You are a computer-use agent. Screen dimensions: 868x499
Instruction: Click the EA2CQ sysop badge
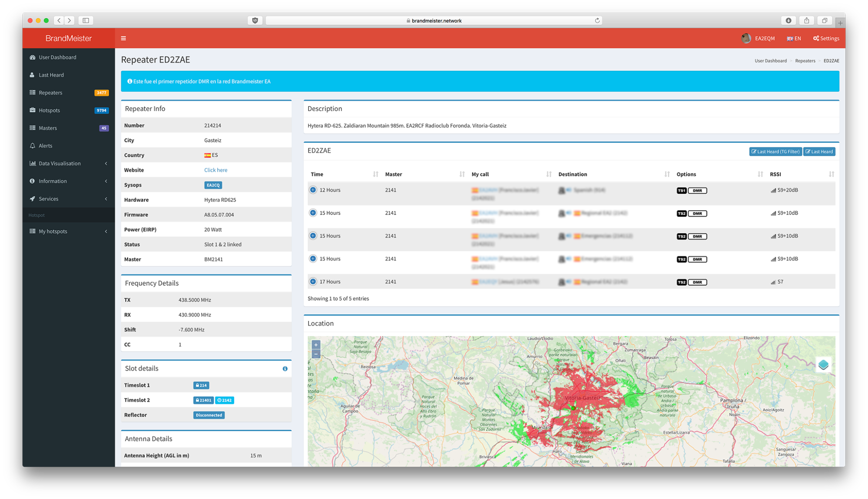click(x=213, y=185)
